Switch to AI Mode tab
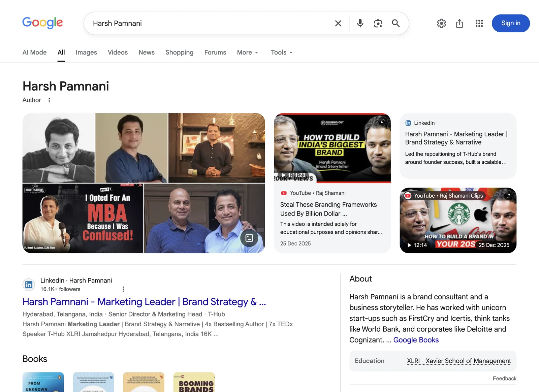Image resolution: width=539 pixels, height=392 pixels. 35,52
